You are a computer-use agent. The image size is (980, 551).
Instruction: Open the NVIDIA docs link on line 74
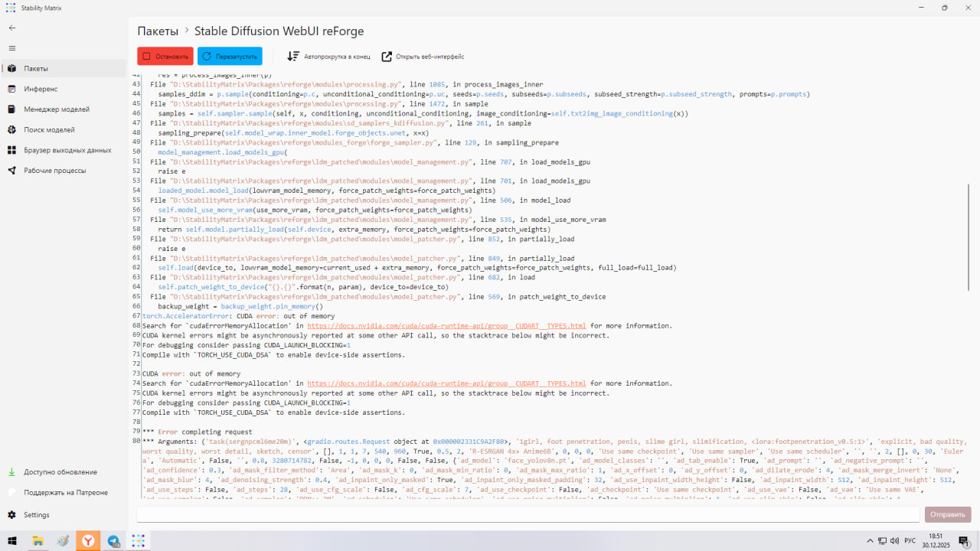tap(446, 383)
